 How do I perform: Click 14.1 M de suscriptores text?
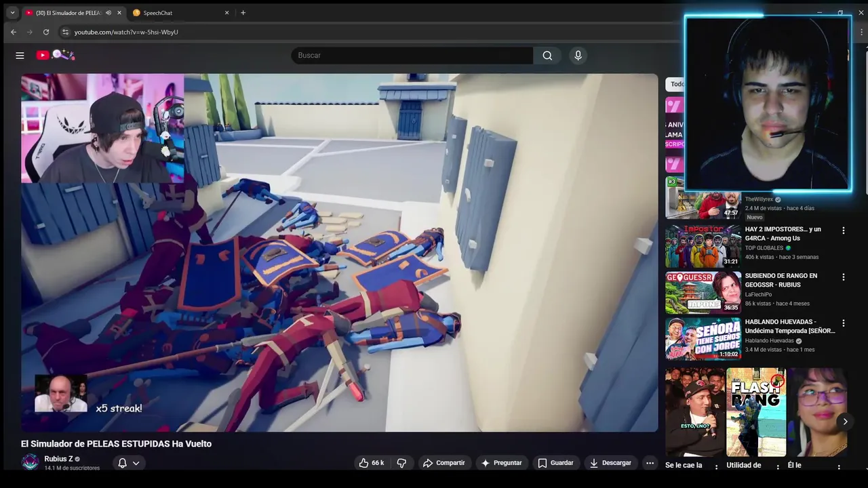coord(72,468)
